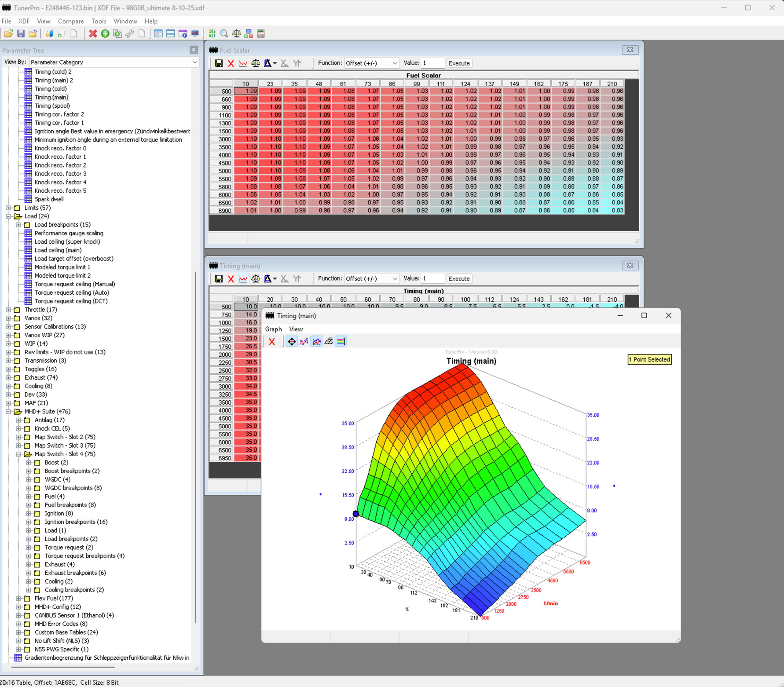Toggle the wireframe surface icon in graph toolbar
Viewport: 784px width, 687px height.
[x=329, y=342]
